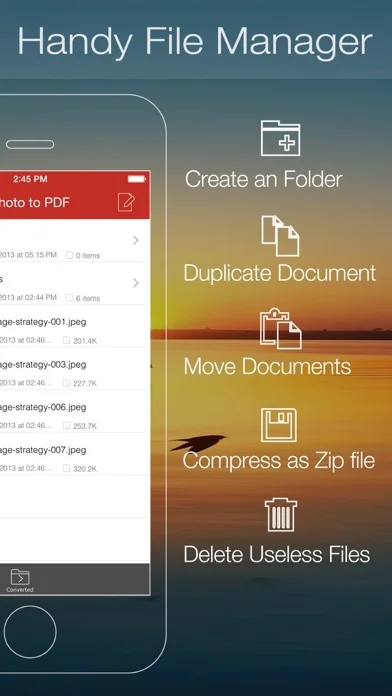Screen dimensions: 392x696
Task: Expand the folder row with 6 items
Action: coord(75,283)
